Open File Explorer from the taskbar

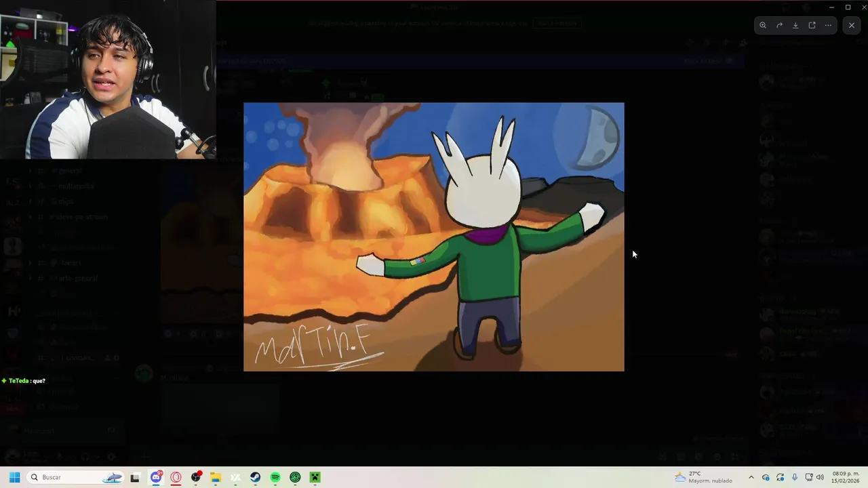pos(216,477)
